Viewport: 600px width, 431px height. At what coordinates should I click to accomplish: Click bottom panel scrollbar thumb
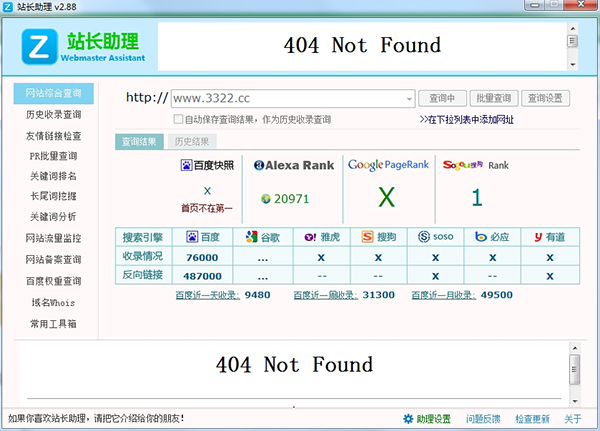coord(575,369)
